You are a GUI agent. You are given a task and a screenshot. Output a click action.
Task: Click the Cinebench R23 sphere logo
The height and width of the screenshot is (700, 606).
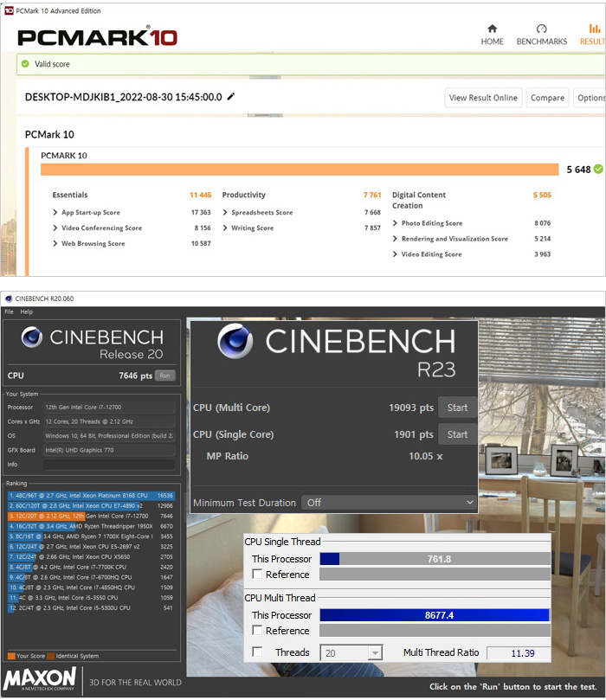coord(235,341)
